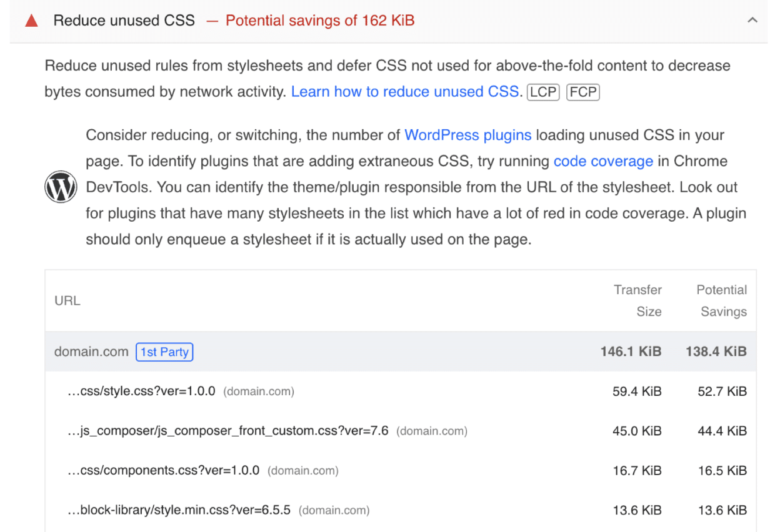The image size is (770, 532).
Task: Select the 1st Party chip
Action: point(164,352)
